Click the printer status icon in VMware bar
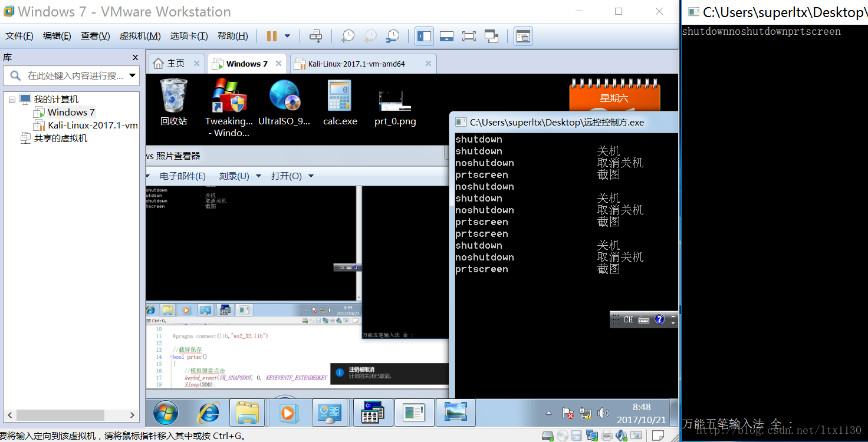This screenshot has width=868, height=442. coord(607,436)
